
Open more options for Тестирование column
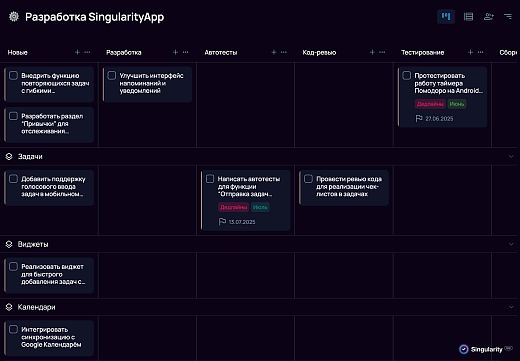(x=480, y=52)
